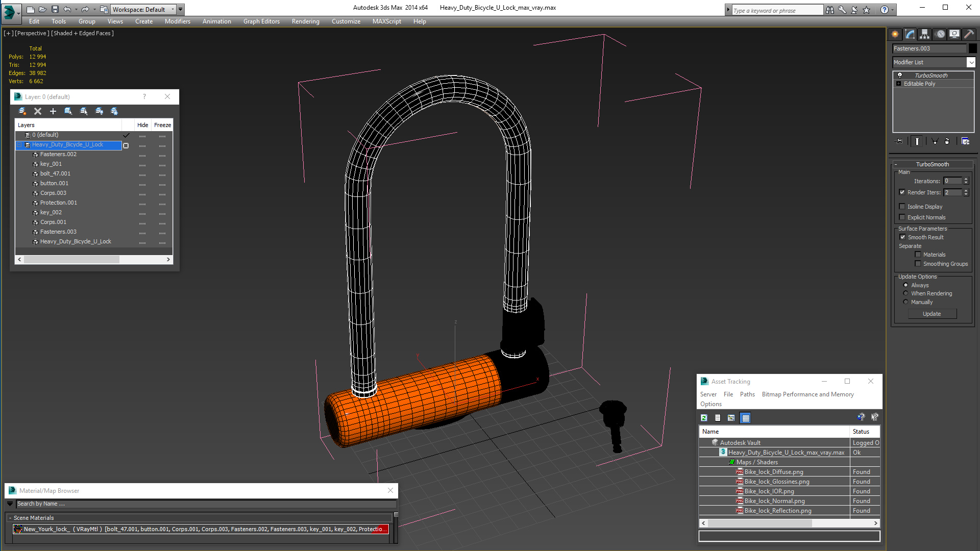Open the Rendering menu
Image resolution: width=980 pixels, height=551 pixels.
pos(305,21)
